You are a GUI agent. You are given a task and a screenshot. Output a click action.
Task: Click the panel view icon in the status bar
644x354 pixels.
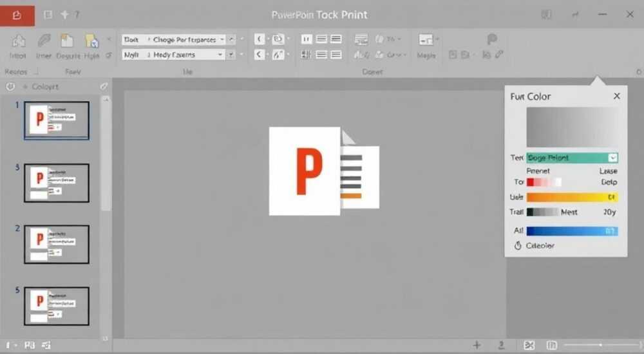coord(552,345)
